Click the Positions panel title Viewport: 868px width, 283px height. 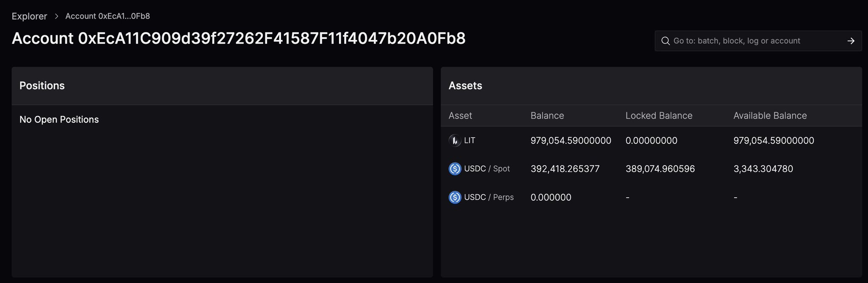42,86
